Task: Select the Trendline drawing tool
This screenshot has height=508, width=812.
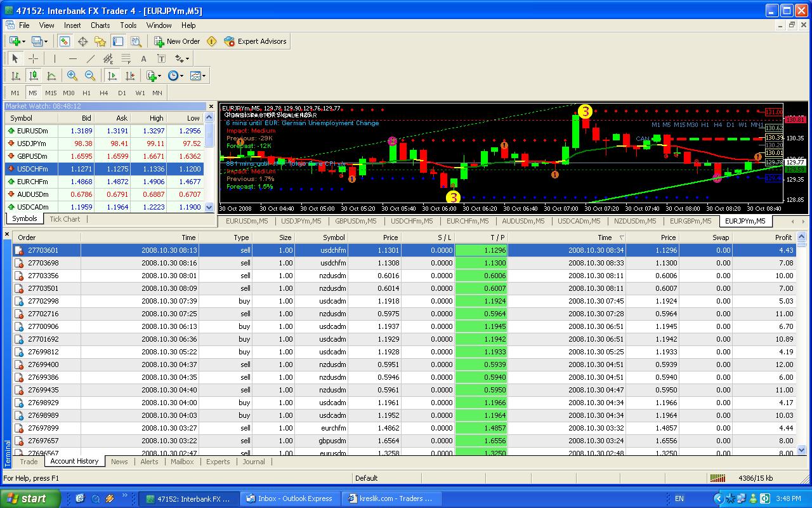Action: [x=91, y=58]
